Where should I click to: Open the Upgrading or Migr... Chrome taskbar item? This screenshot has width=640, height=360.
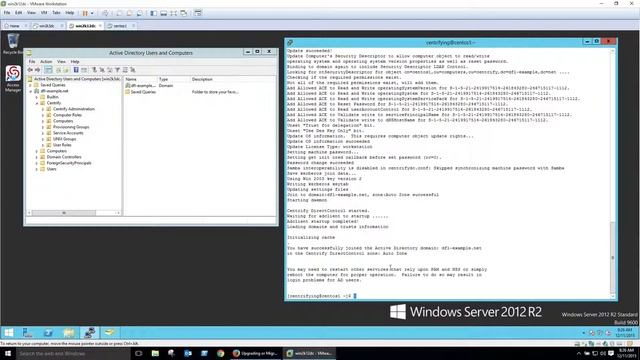click(x=256, y=353)
